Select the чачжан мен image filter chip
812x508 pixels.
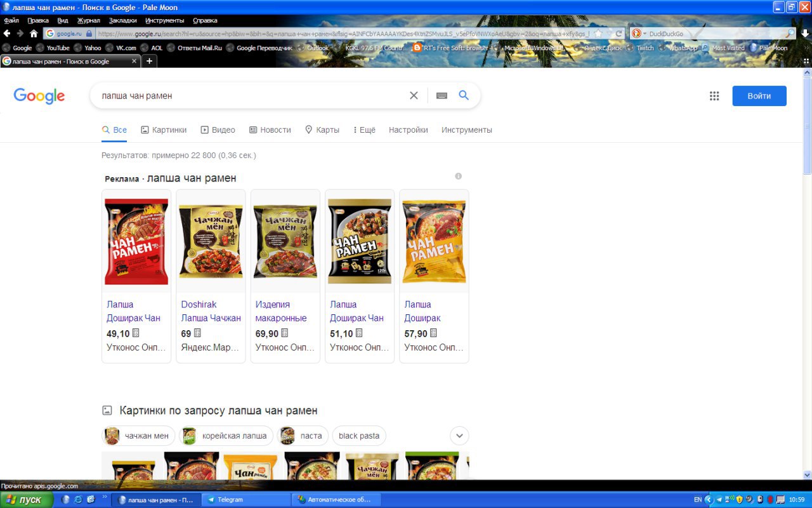(x=138, y=436)
